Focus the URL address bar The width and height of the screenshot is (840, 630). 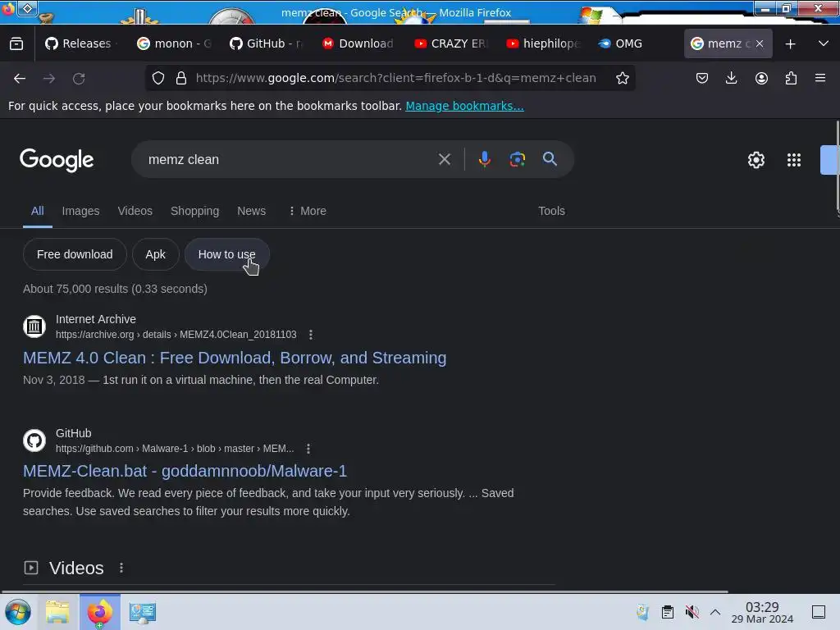tap(396, 78)
